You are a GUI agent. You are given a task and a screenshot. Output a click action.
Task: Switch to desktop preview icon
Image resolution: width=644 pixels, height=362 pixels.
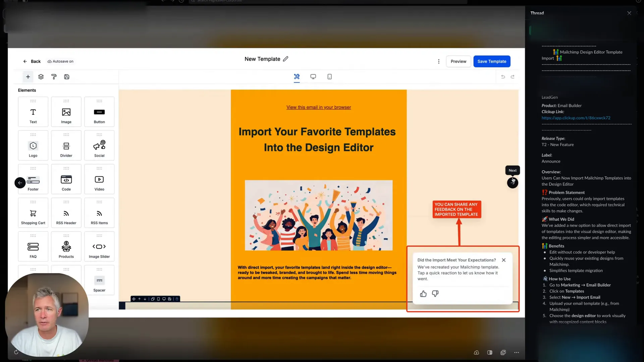point(313,77)
